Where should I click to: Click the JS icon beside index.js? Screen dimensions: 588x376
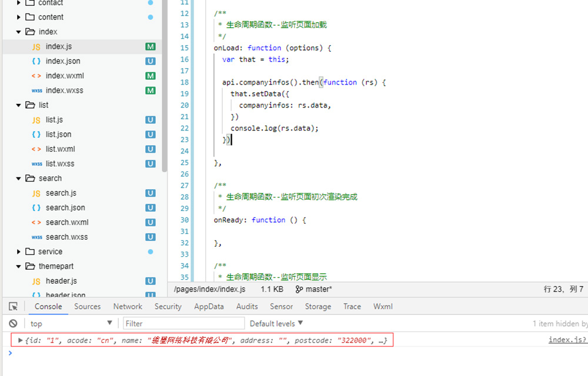[36, 46]
